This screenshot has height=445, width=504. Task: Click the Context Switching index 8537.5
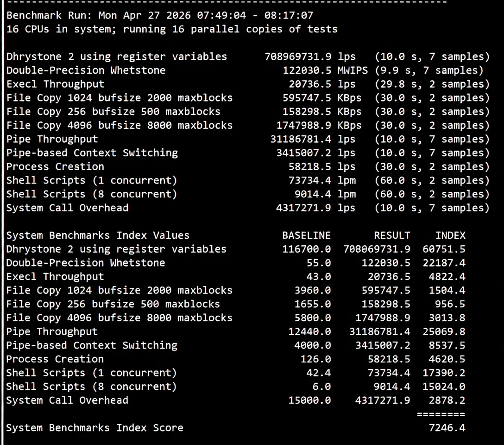(x=447, y=345)
